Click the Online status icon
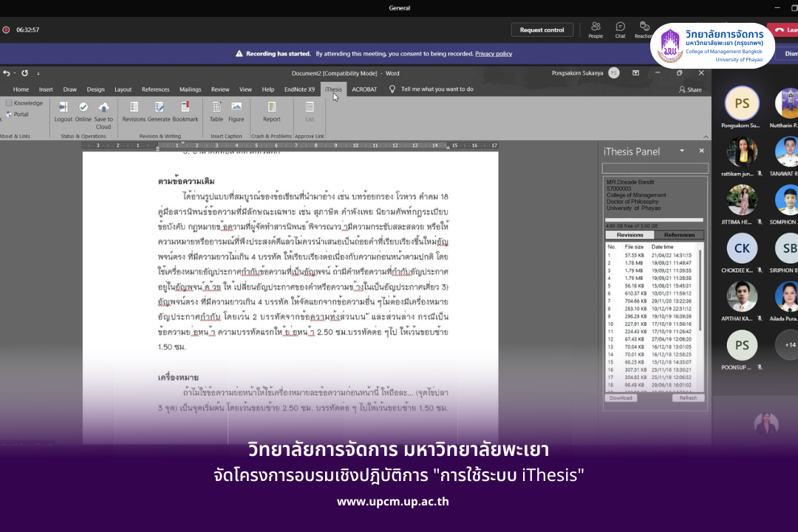798x532 pixels. [x=83, y=107]
